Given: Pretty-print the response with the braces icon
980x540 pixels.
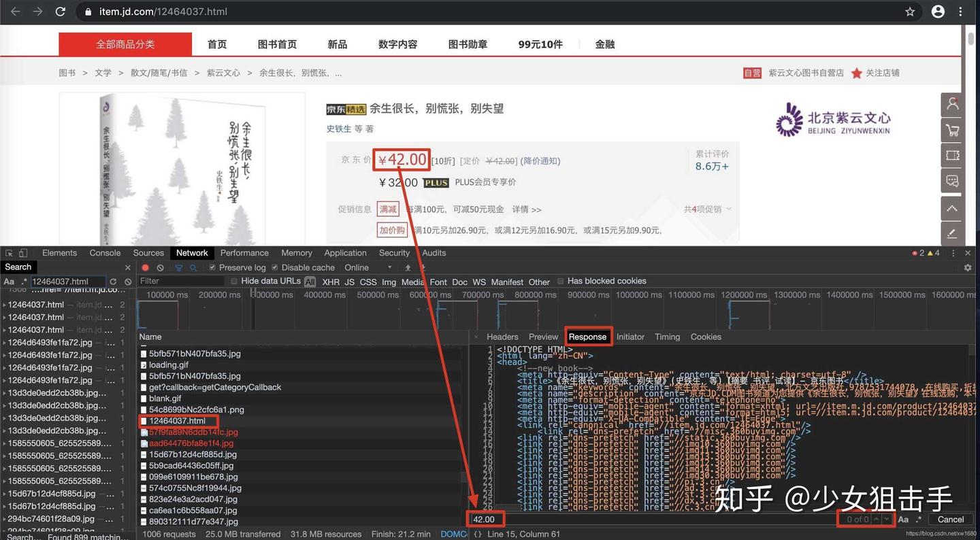Looking at the screenshot, I should pyautogui.click(x=478, y=535).
